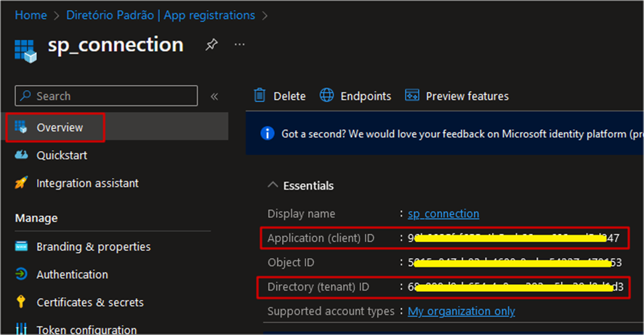Pin sp_connection with the pin icon
The height and width of the screenshot is (335, 644).
(212, 44)
